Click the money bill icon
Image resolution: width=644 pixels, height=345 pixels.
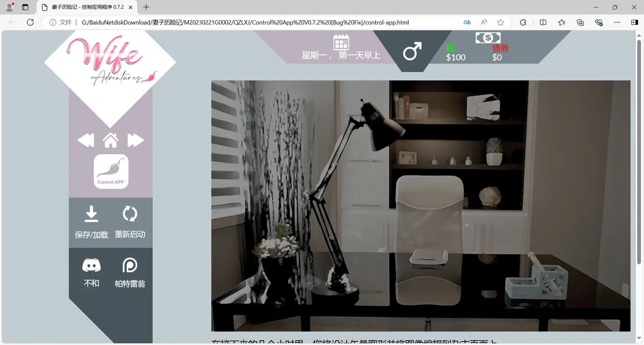(488, 38)
